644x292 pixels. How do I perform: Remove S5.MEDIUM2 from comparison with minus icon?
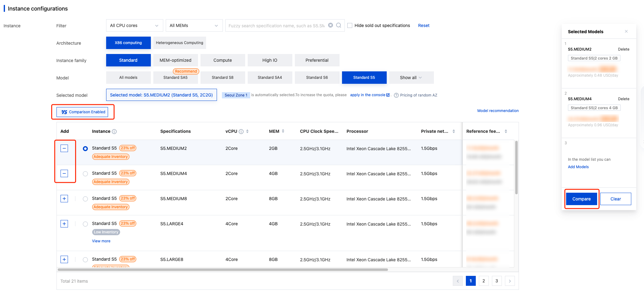[64, 148]
